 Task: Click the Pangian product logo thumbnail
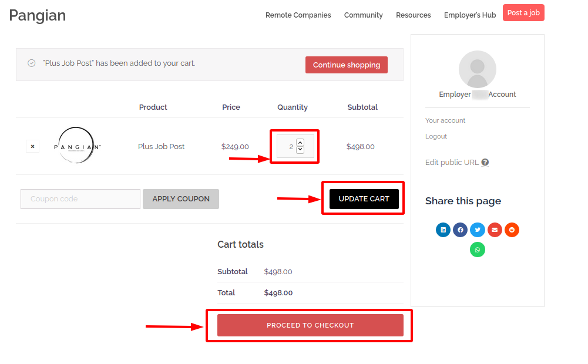(x=76, y=146)
